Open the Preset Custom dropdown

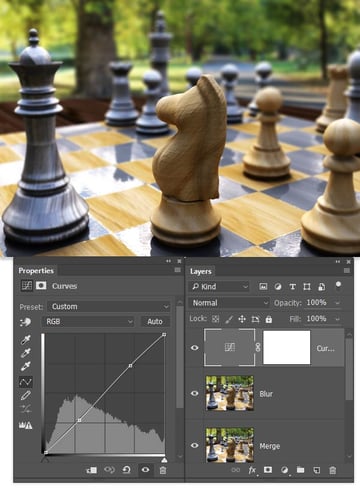[x=109, y=306]
